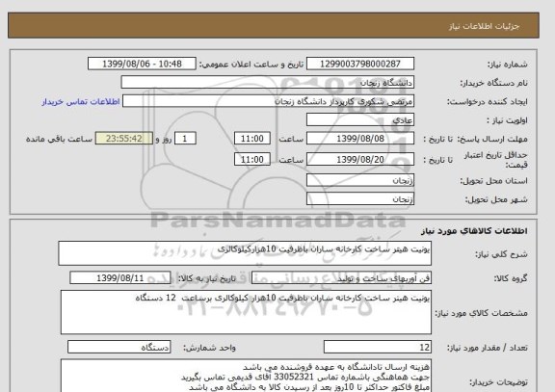Viewport: 555px width, 392px height.
Task: Click the label توضیحات خریدار
Action: 498,382
